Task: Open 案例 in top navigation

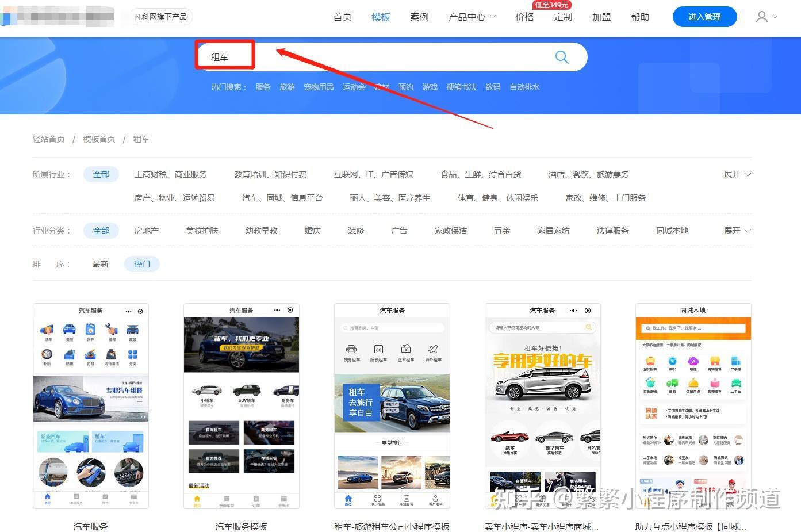Action: (419, 17)
